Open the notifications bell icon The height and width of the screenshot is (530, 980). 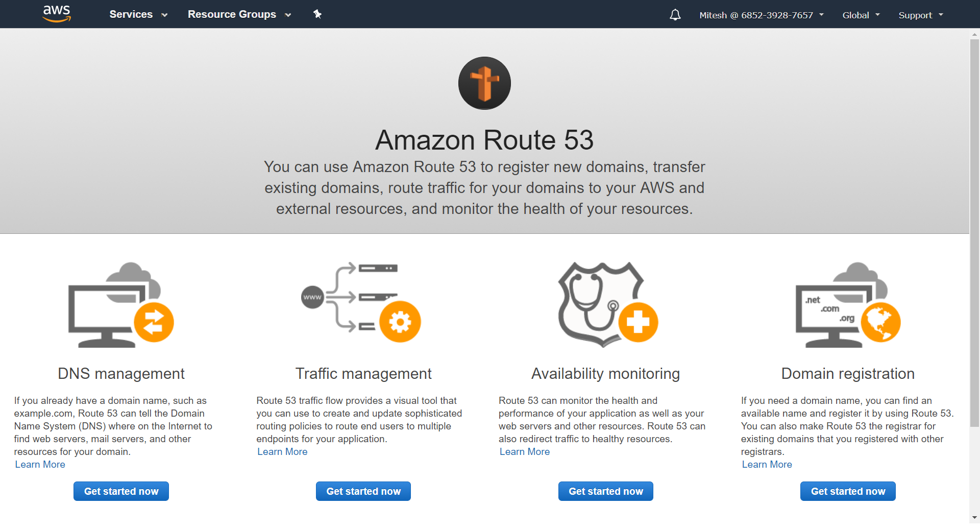[675, 15]
